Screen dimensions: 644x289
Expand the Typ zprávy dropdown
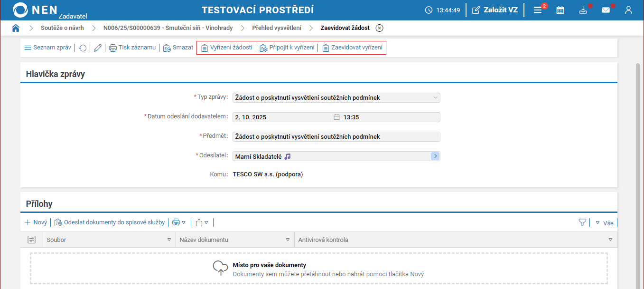click(436, 98)
